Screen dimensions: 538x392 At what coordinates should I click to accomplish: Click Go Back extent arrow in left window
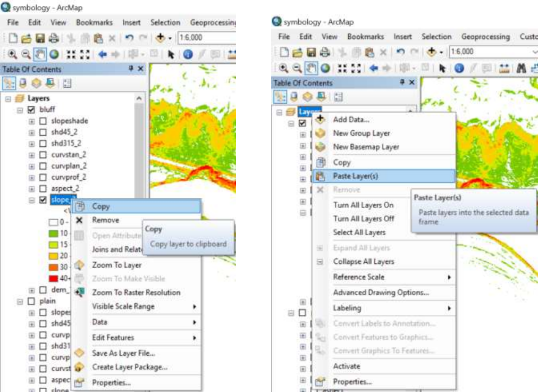click(x=102, y=54)
